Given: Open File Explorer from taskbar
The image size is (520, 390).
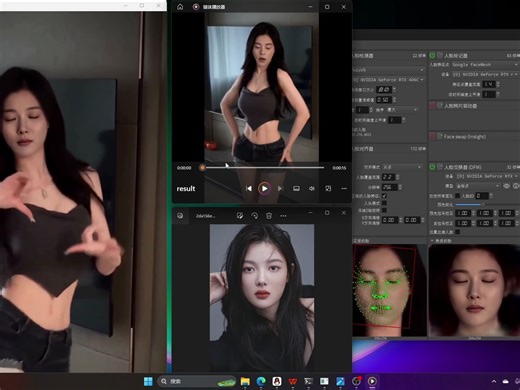Looking at the screenshot, I should 245,381.
